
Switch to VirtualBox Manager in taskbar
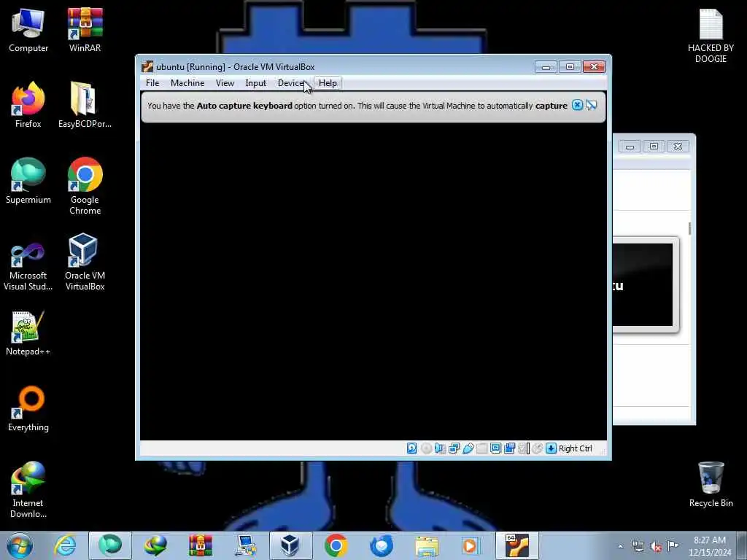290,545
